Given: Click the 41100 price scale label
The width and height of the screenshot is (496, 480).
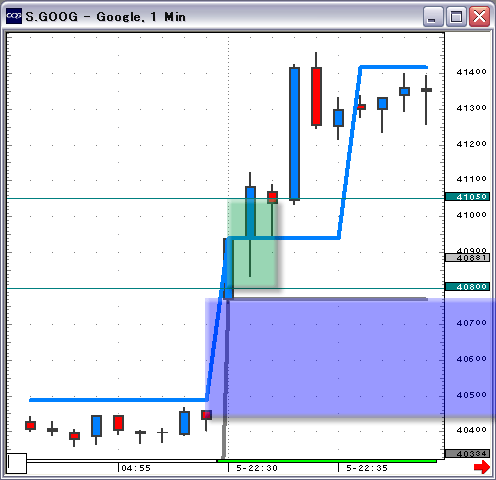Looking at the screenshot, I should [x=471, y=179].
